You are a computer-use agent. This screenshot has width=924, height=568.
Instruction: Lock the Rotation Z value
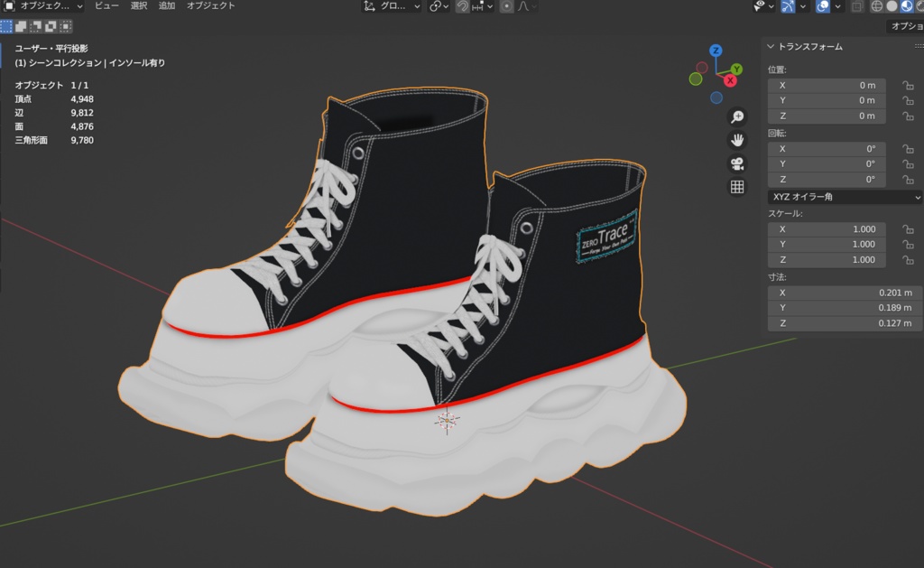908,180
